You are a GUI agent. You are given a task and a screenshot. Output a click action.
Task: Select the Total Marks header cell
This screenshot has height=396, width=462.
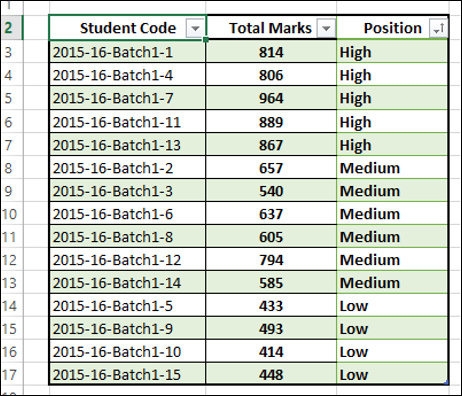(271, 28)
